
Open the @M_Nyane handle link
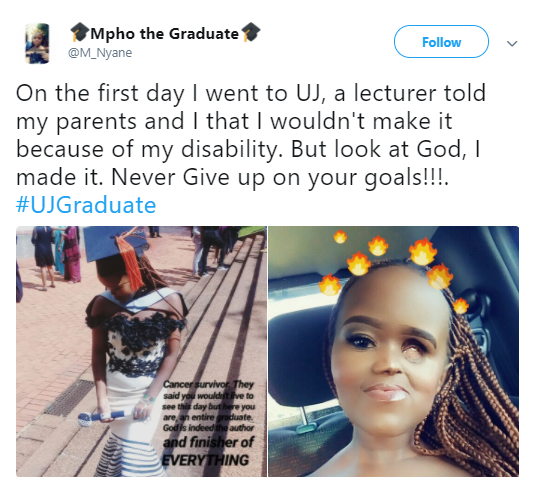click(100, 53)
